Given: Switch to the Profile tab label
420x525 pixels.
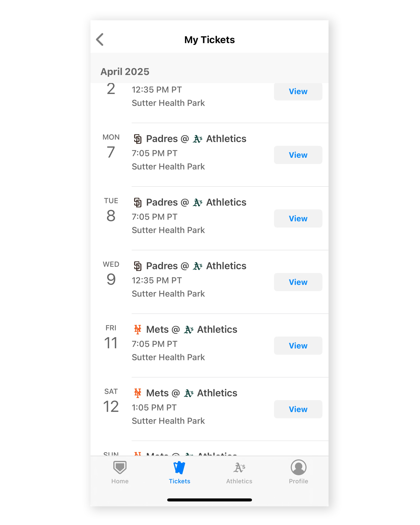Looking at the screenshot, I should [x=298, y=481].
